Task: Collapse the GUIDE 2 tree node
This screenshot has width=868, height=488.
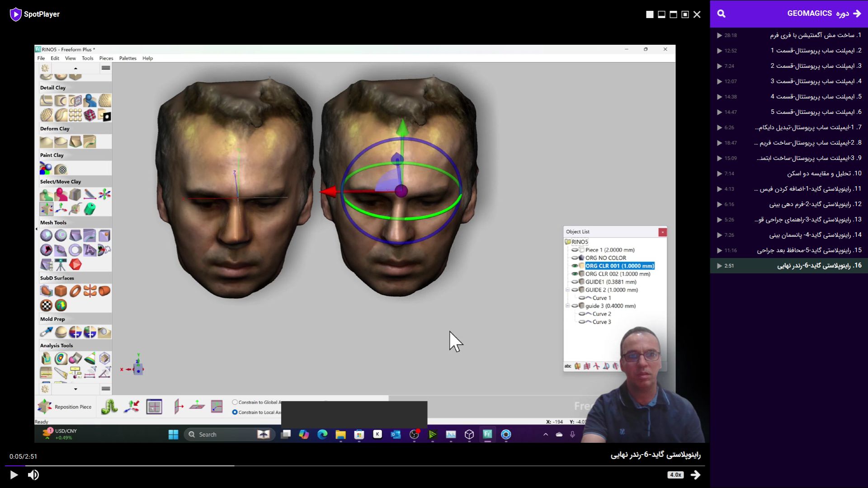Action: [568, 290]
